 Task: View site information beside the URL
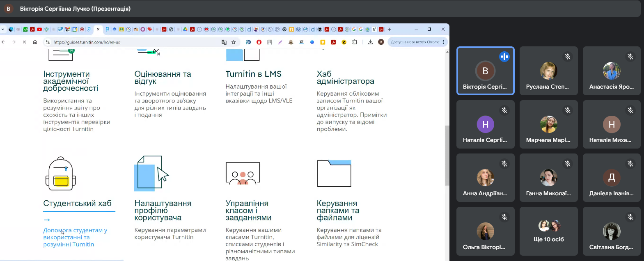(48, 42)
